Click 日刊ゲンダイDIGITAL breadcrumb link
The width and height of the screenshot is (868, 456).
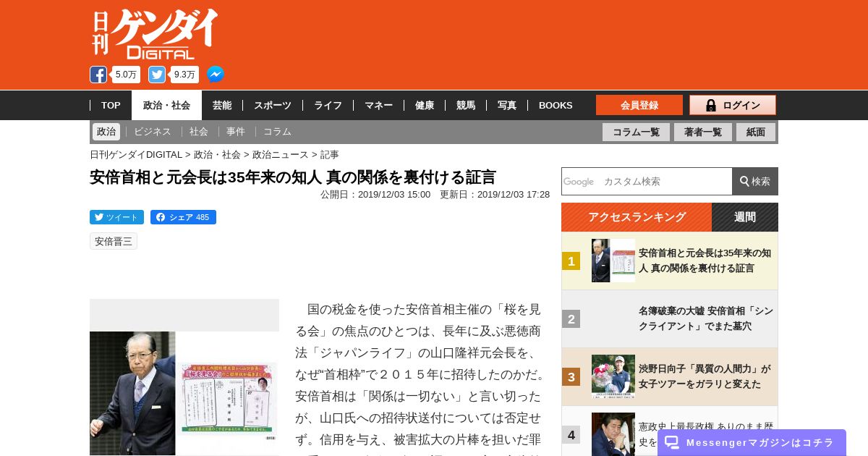click(x=136, y=155)
